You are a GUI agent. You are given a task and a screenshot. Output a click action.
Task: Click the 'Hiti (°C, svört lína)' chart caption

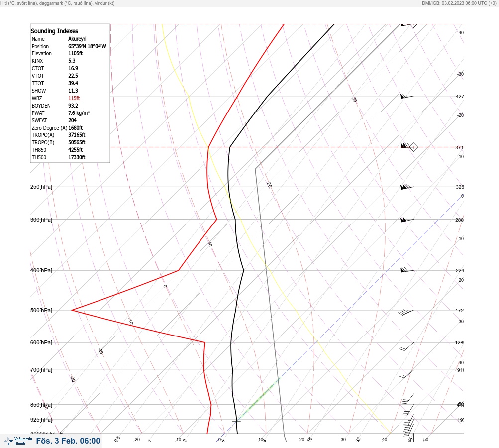[58, 3]
